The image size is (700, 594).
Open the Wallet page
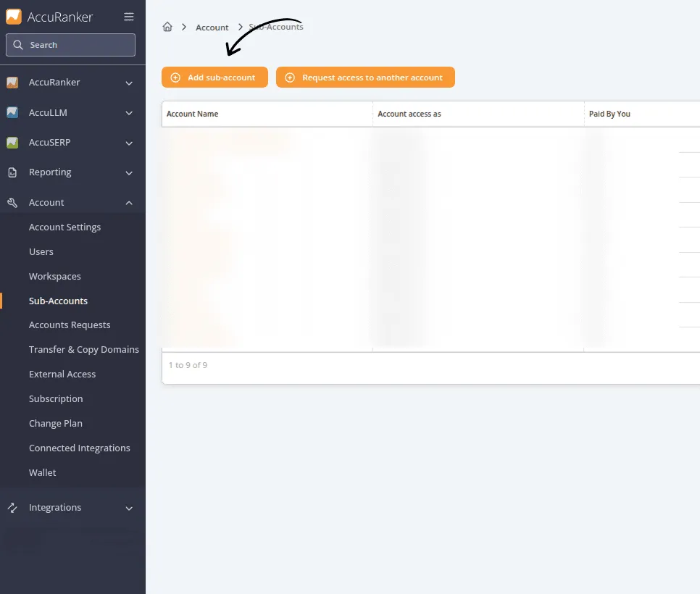point(43,472)
